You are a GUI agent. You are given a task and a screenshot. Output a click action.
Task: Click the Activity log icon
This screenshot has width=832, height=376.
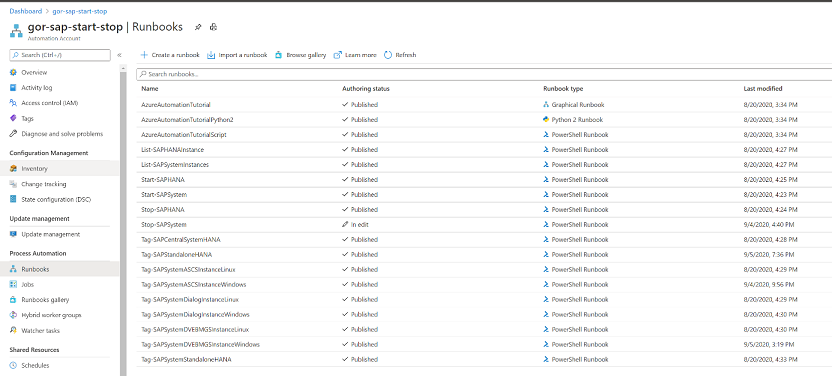(13, 88)
